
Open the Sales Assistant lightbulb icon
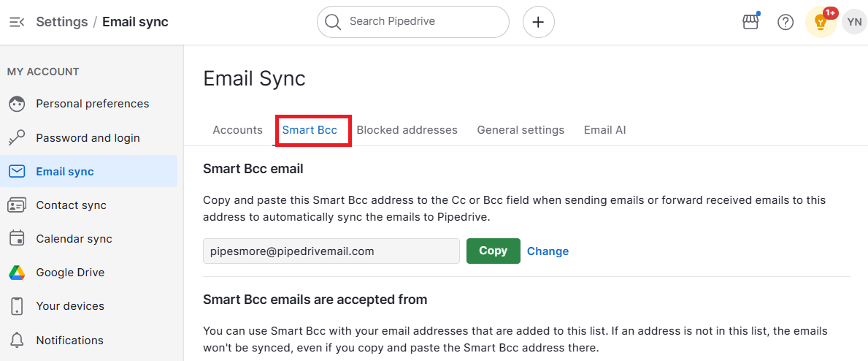(x=821, y=22)
